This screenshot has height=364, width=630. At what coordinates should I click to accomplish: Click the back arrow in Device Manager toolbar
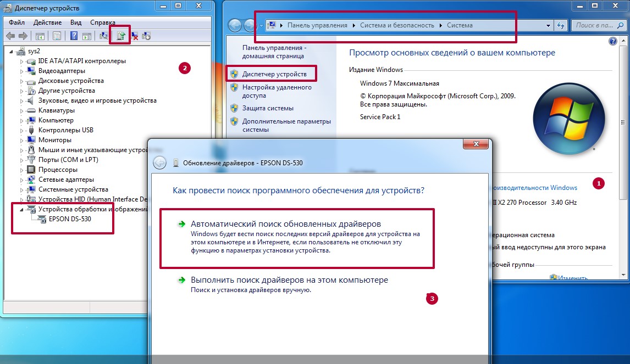click(10, 36)
